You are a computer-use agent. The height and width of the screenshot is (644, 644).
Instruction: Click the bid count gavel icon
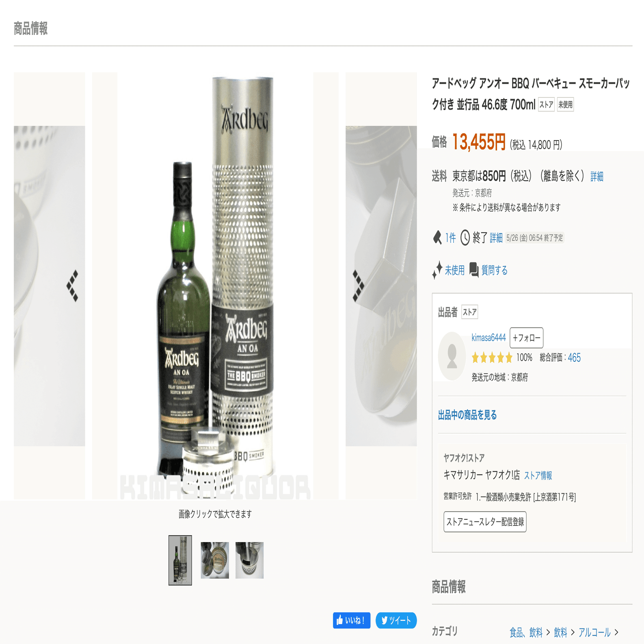[437, 238]
